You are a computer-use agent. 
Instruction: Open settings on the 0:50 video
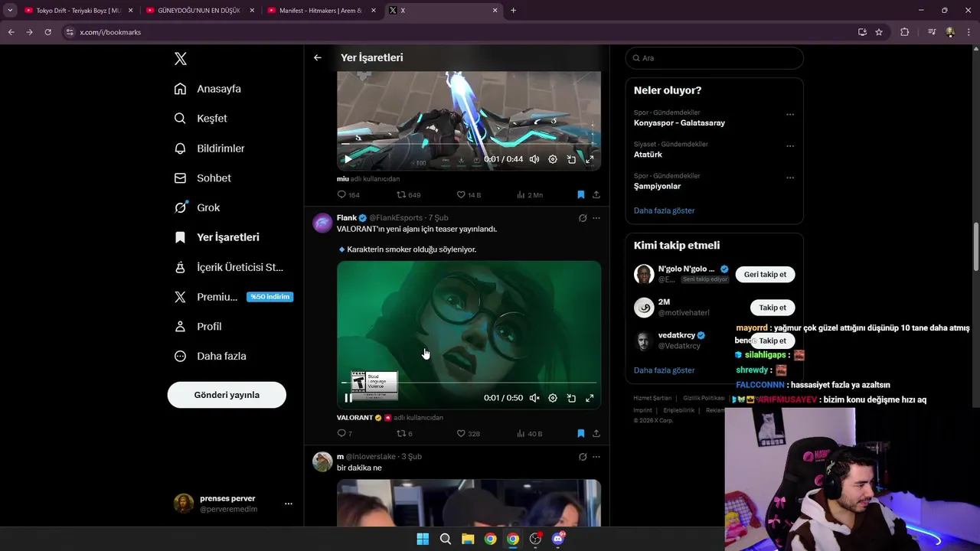point(553,398)
